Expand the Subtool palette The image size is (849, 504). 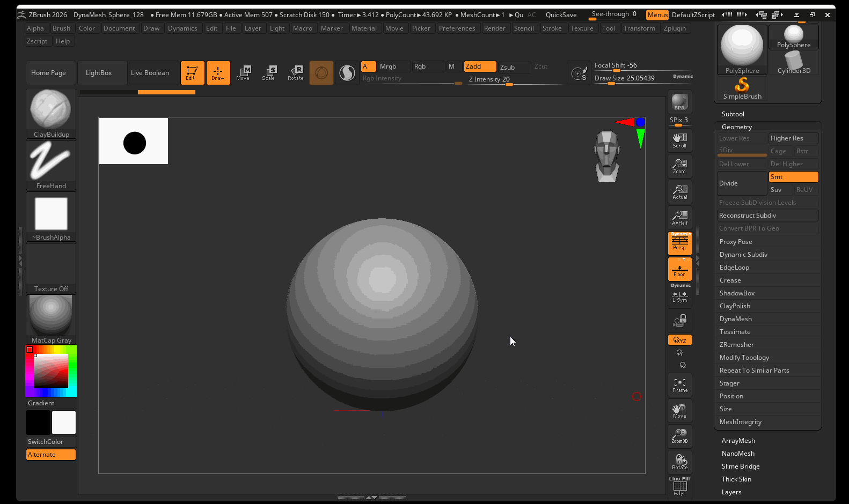[733, 114]
